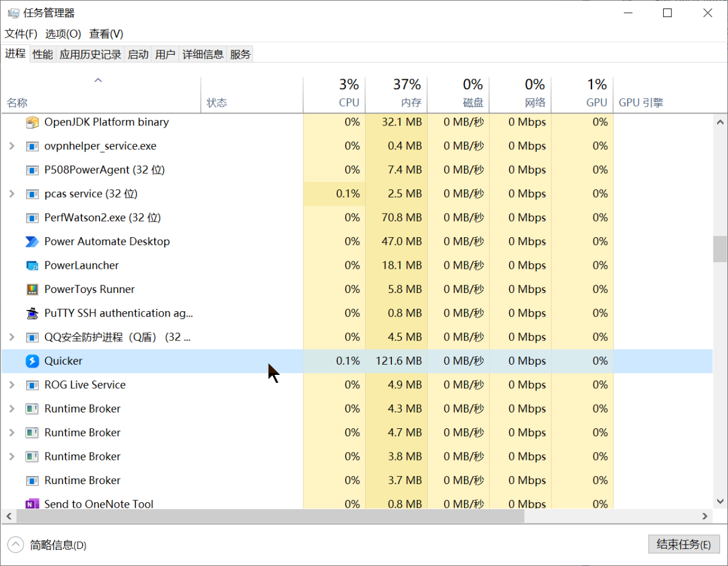Click the horizontal scrollbar right arrow
The height and width of the screenshot is (566, 728).
coord(705,516)
